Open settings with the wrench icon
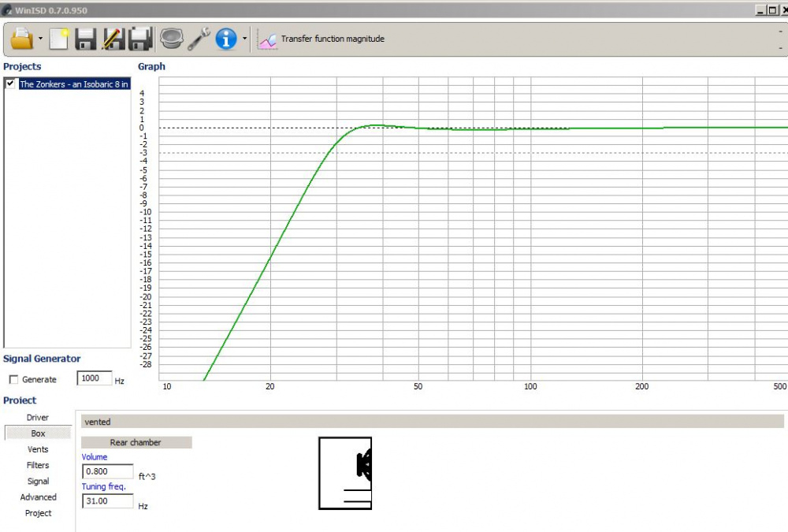The height and width of the screenshot is (532, 788). point(199,38)
